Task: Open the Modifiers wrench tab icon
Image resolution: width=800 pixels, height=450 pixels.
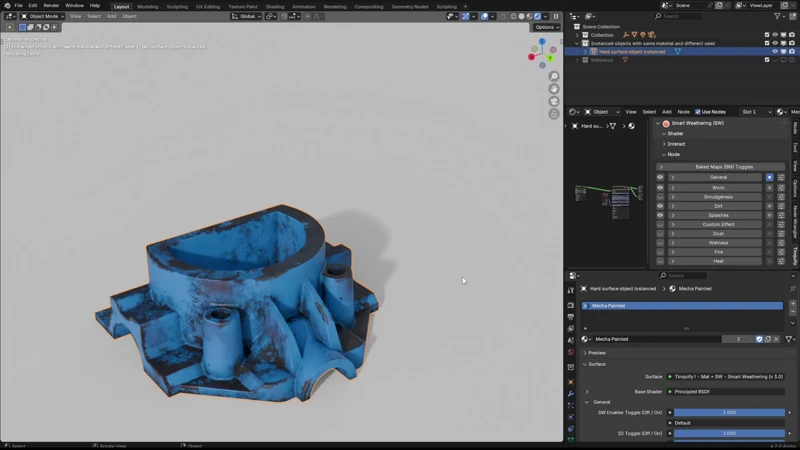Action: click(x=570, y=394)
